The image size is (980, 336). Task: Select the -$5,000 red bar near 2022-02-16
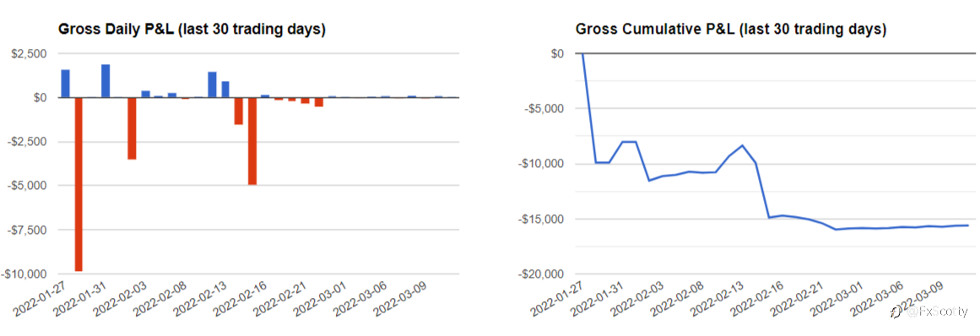(252, 140)
